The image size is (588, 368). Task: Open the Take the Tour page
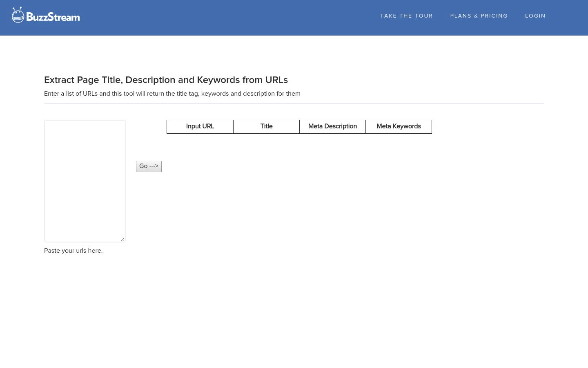[406, 16]
